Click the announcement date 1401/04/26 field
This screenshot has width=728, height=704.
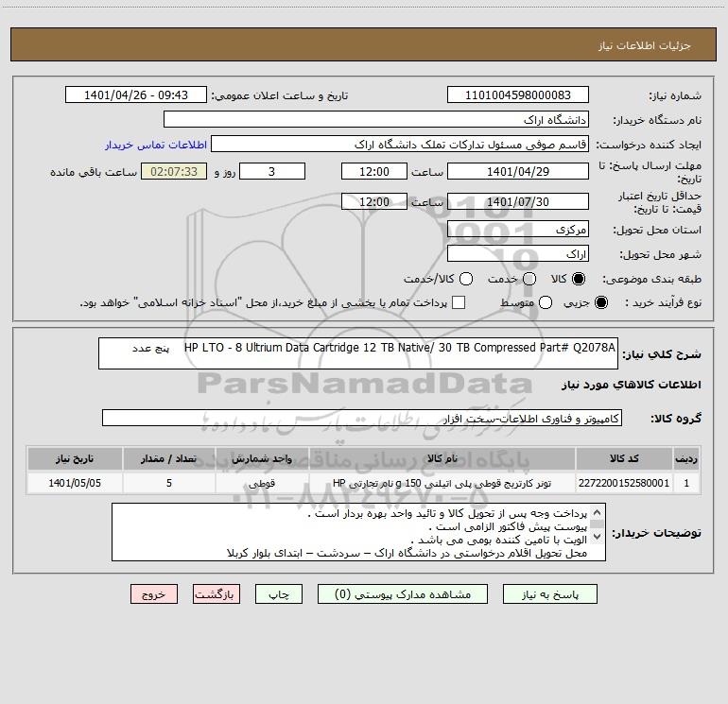136,95
